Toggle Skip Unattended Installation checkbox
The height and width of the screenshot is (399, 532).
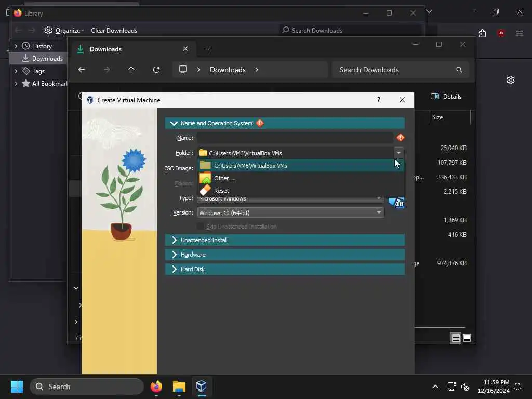(201, 227)
